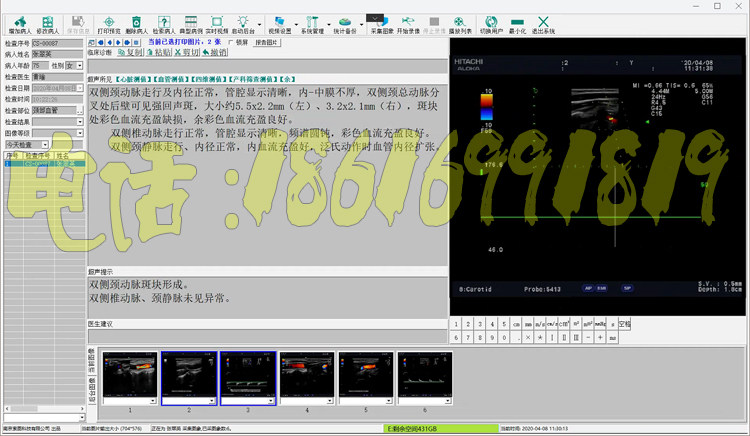Open the 图像等级 dropdown
Viewport: 750px width, 436px height.
coord(80,133)
